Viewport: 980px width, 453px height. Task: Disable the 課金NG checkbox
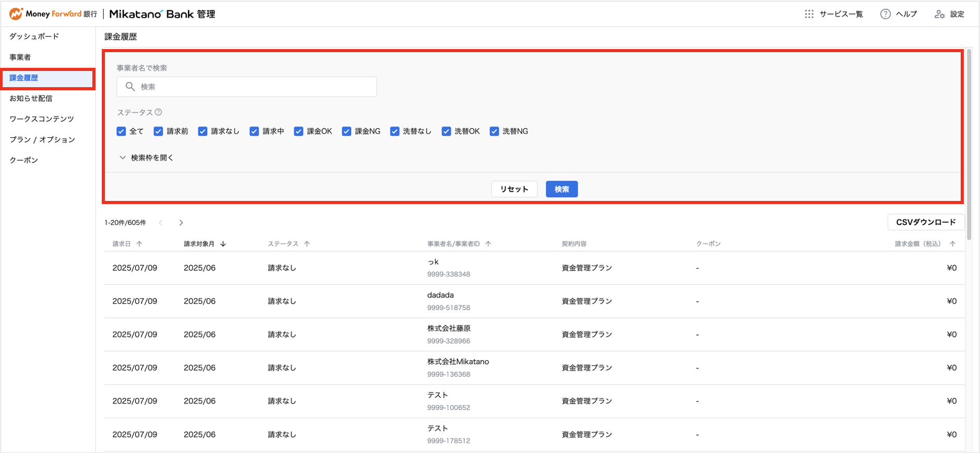(x=346, y=132)
